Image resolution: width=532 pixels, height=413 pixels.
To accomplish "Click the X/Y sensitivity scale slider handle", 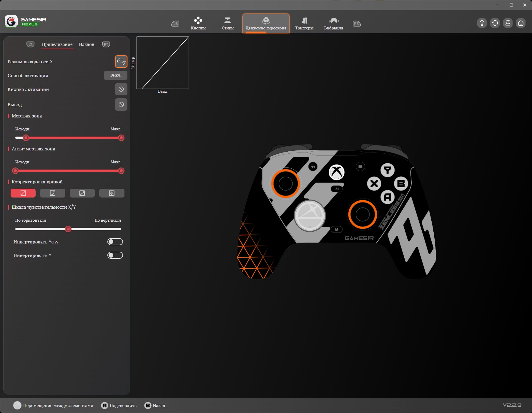I will 68,229.
